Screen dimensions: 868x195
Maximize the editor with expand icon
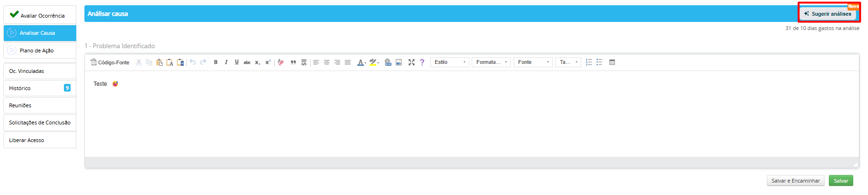click(412, 62)
